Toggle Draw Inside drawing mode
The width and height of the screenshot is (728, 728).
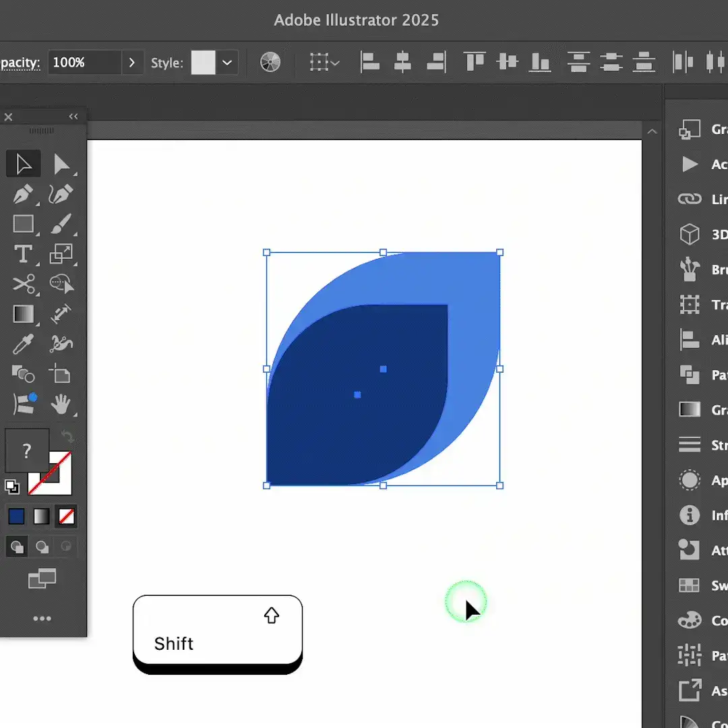65,547
